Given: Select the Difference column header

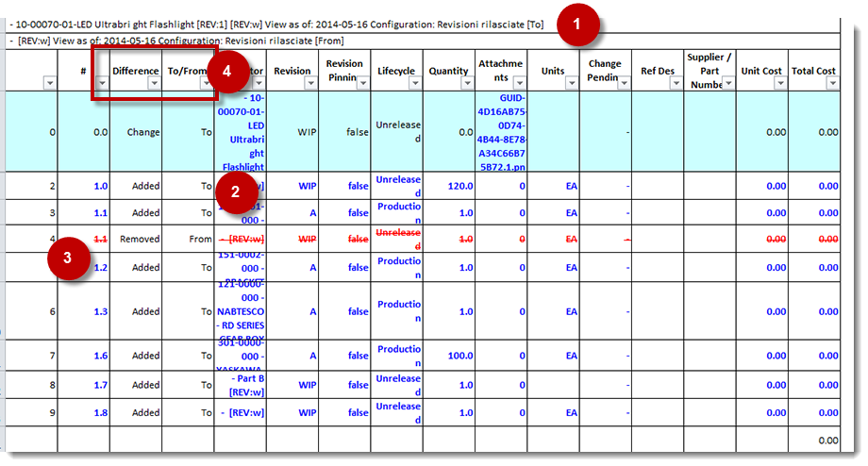Looking at the screenshot, I should pyautogui.click(x=136, y=71).
